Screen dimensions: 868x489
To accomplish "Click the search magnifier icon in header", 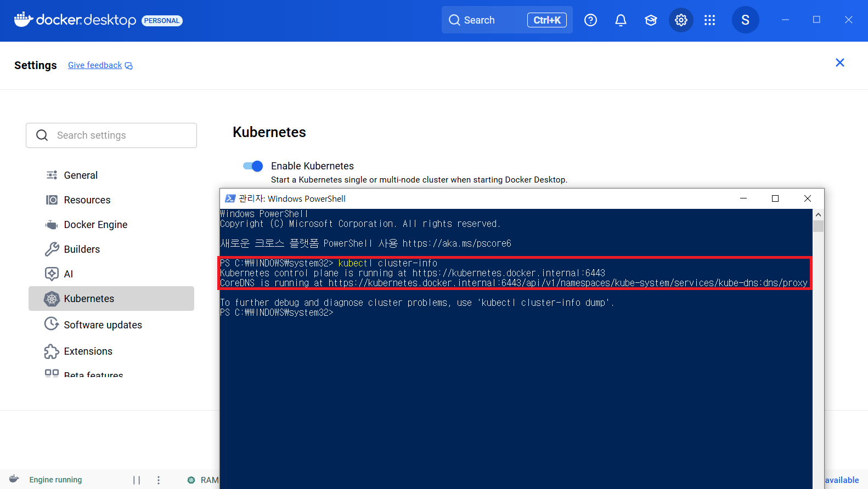I will click(x=454, y=20).
